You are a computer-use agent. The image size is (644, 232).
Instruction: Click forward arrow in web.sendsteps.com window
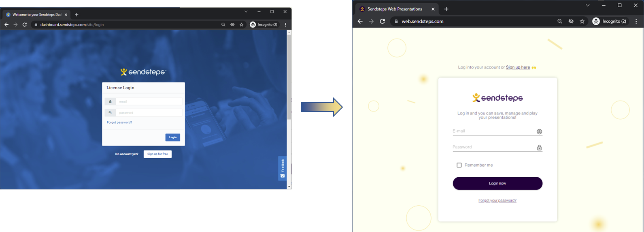coord(371,21)
